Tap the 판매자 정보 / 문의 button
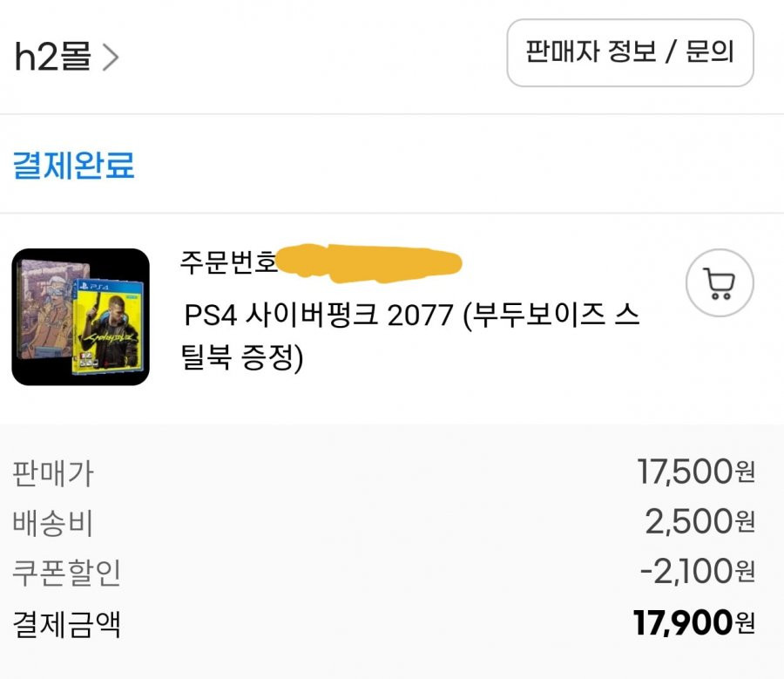784x679 pixels. (x=630, y=53)
